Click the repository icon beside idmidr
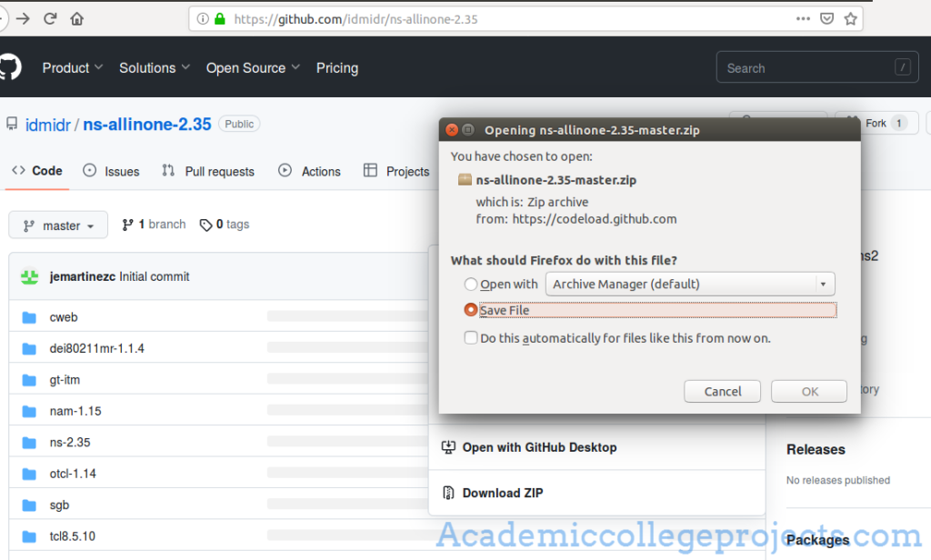This screenshot has height=560, width=931. (x=12, y=125)
